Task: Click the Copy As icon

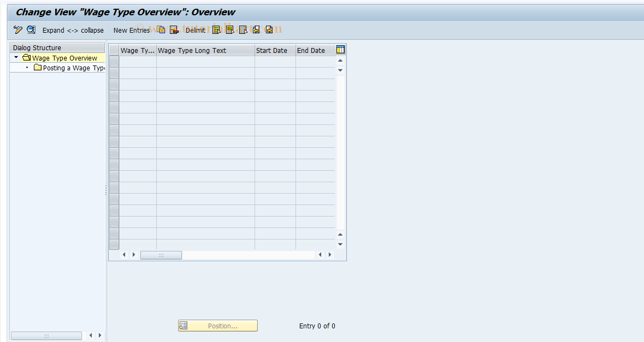Action: click(161, 29)
